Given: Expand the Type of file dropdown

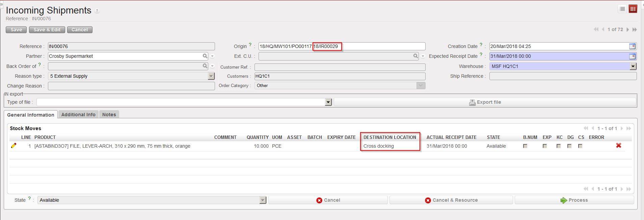Looking at the screenshot, I should [328, 102].
